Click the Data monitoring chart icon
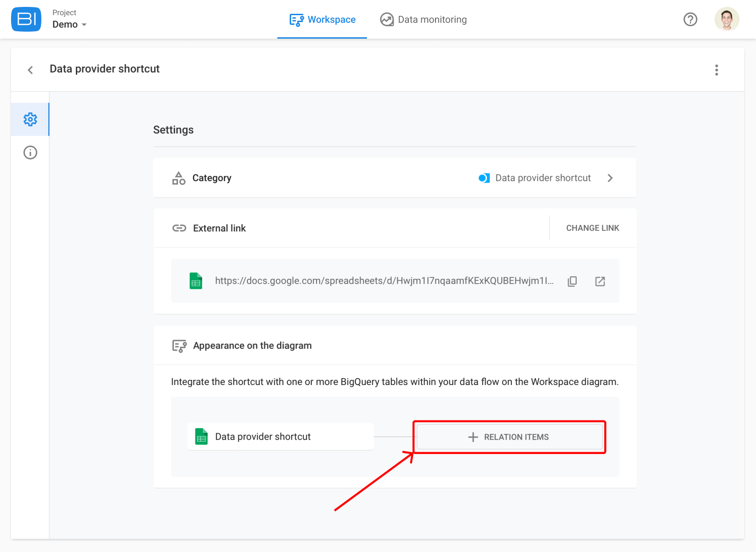Viewport: 756px width, 552px height. 387,20
